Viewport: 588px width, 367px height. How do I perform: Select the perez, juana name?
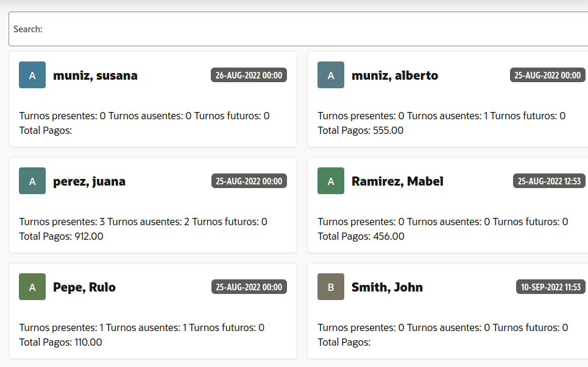89,182
